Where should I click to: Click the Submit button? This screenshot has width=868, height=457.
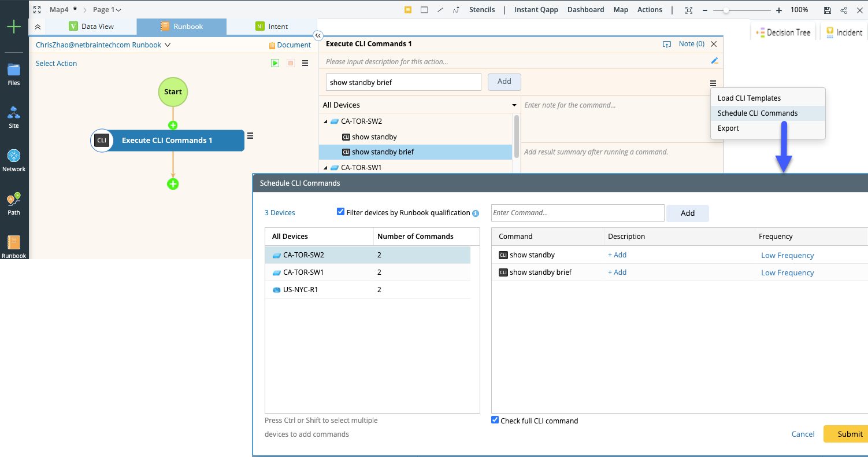tap(845, 434)
